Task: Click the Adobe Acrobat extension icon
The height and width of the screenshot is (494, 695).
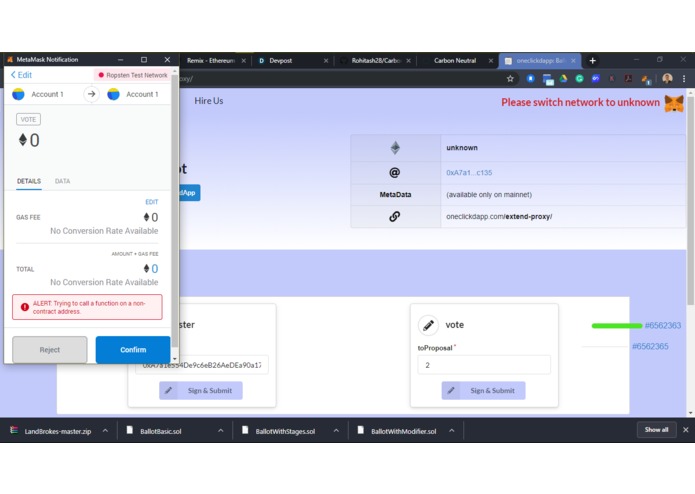Action: click(628, 79)
